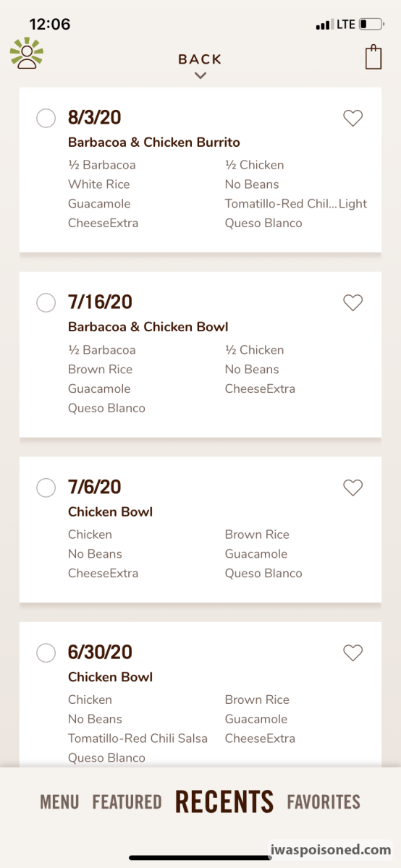The height and width of the screenshot is (868, 401).
Task: Switch to the MENU tab
Action: tap(59, 801)
